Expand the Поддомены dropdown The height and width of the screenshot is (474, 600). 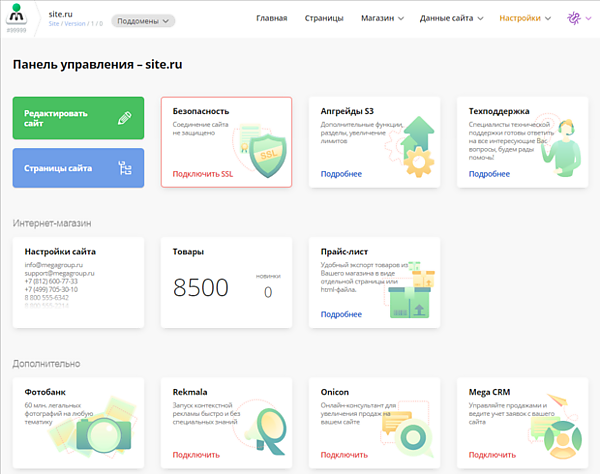point(143,20)
